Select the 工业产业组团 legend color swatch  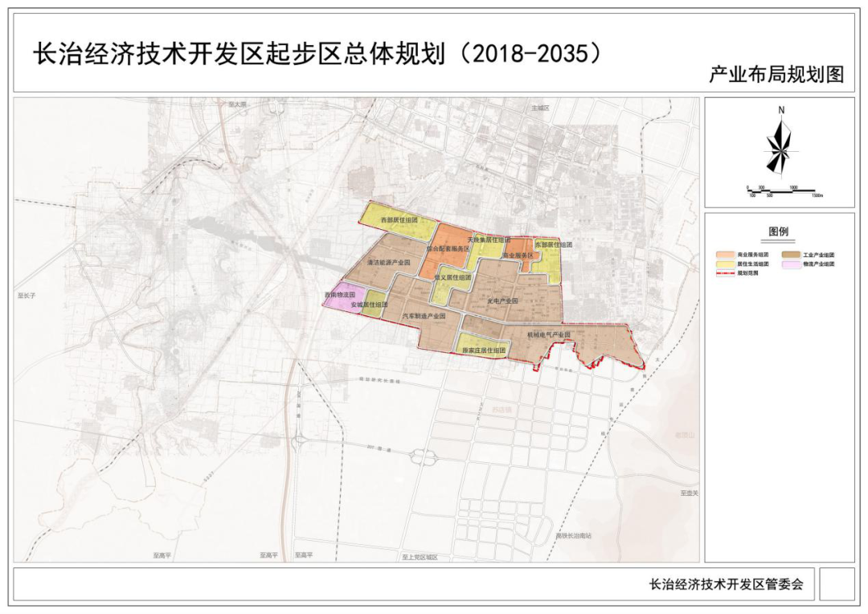pyautogui.click(x=791, y=255)
